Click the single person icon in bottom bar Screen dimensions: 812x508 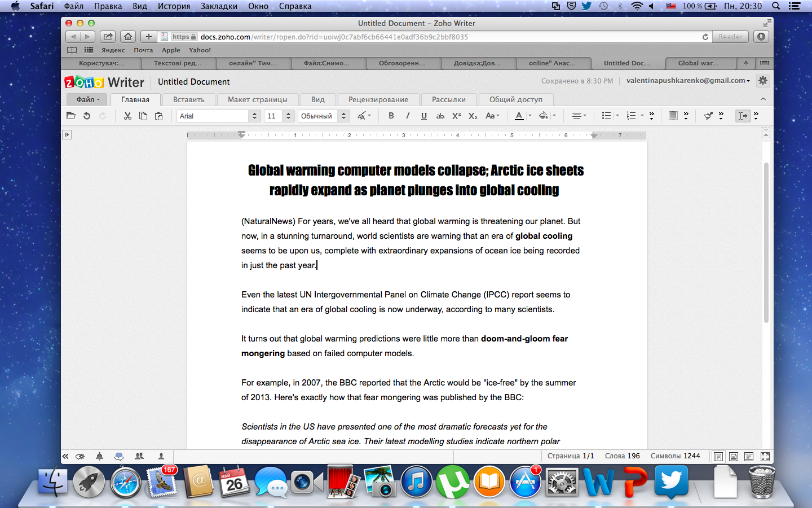point(161,456)
